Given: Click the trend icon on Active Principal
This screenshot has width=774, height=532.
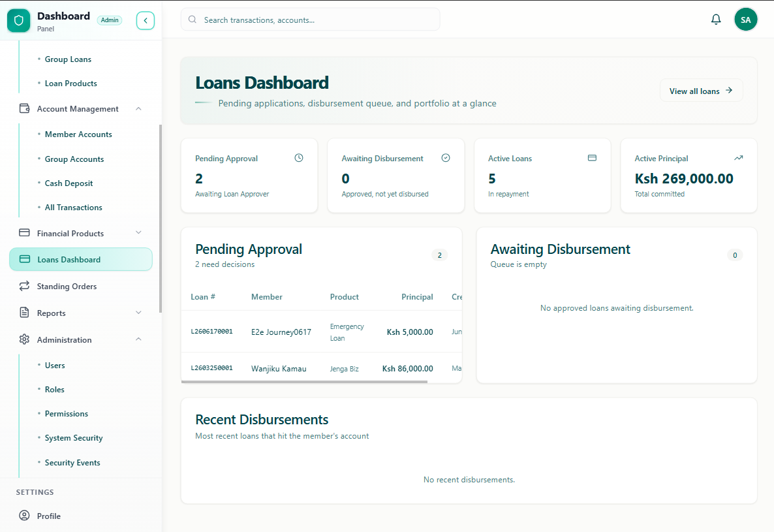Looking at the screenshot, I should point(738,158).
